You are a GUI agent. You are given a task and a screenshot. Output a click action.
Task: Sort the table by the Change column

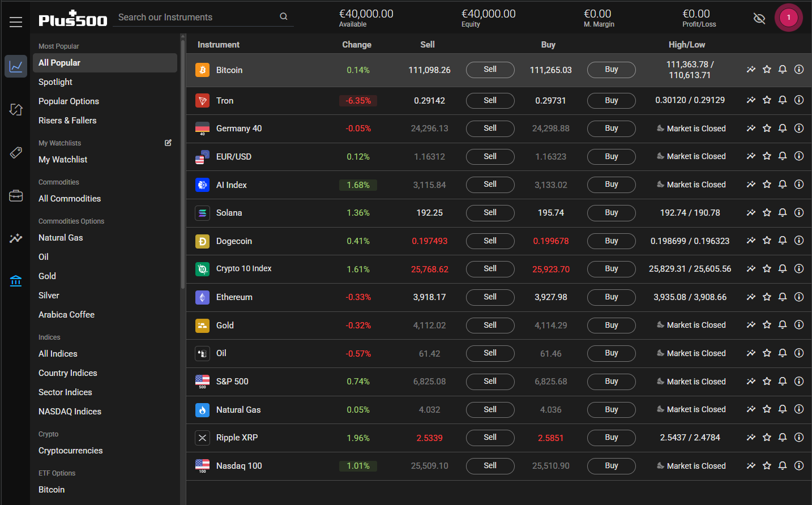coord(357,45)
